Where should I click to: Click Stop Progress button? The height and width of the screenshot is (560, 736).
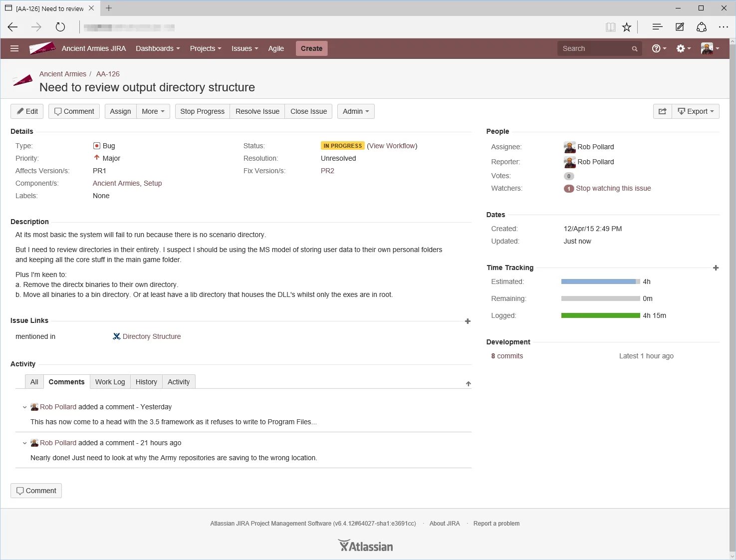202,111
